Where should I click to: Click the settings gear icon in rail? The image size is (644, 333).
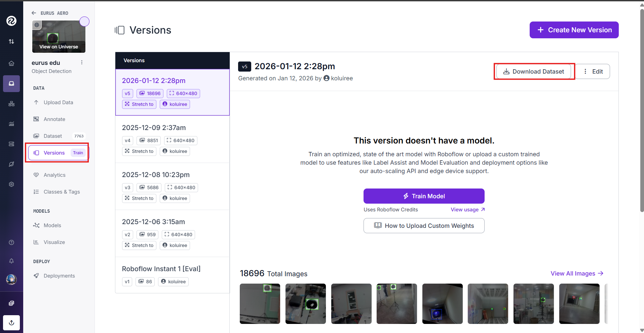(x=11, y=184)
